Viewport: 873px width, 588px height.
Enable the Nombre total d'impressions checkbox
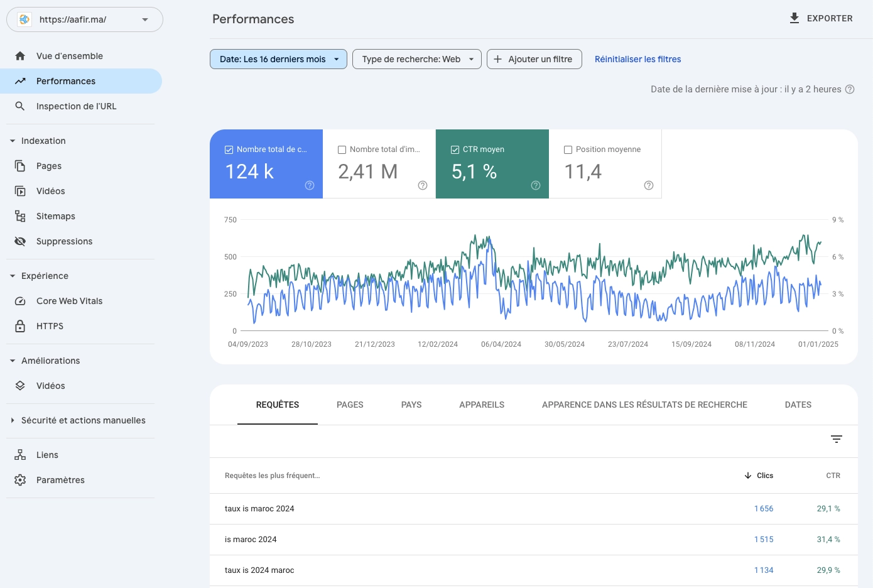click(x=342, y=150)
